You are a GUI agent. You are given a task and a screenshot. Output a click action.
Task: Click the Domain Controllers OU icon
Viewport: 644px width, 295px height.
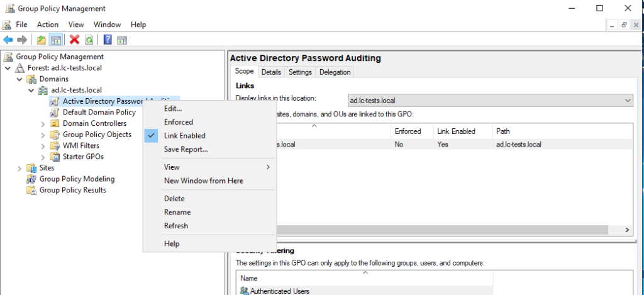tap(55, 123)
